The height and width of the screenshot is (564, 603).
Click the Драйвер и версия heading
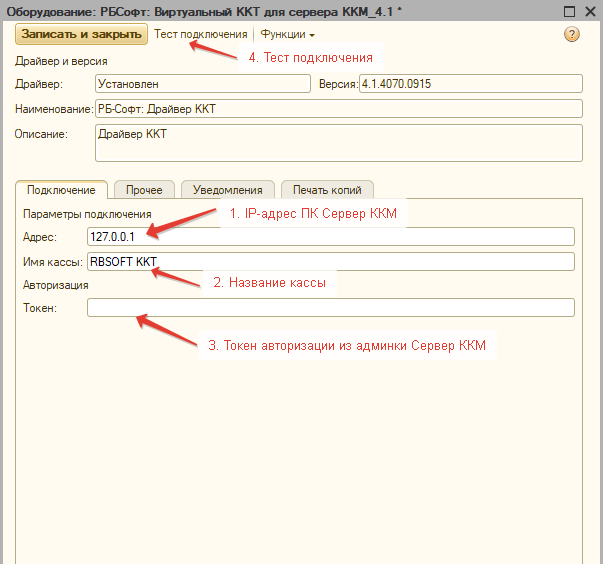(x=61, y=61)
